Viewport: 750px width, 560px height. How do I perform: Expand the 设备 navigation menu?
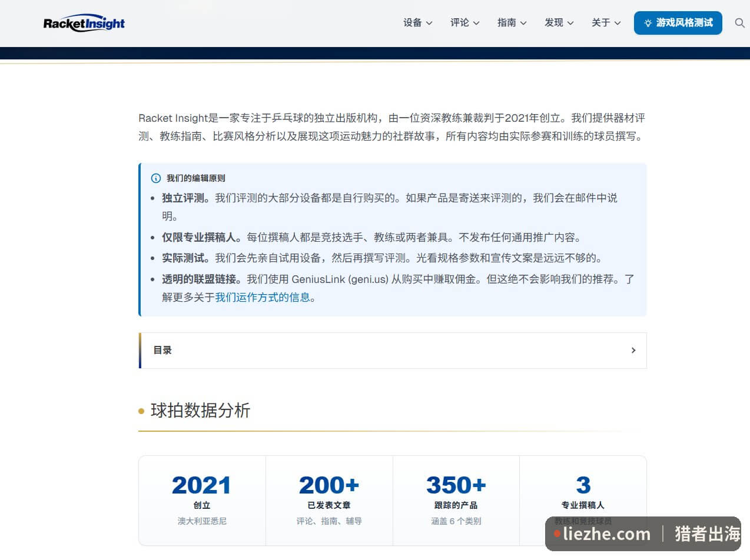(418, 22)
